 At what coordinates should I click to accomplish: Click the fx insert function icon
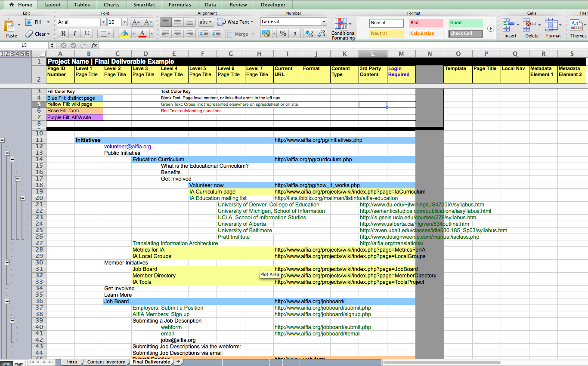coord(94,45)
